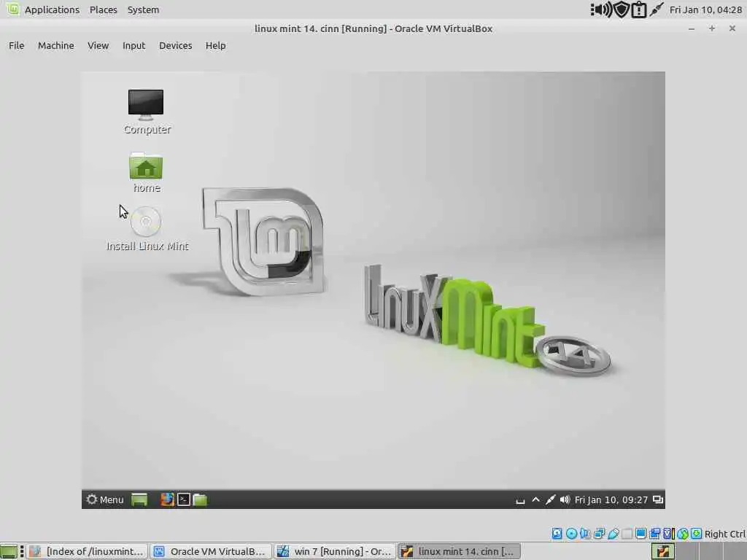The height and width of the screenshot is (560, 747).
Task: Open the guest calendar clock Fri Jan 10, 09:27
Action: click(611, 500)
